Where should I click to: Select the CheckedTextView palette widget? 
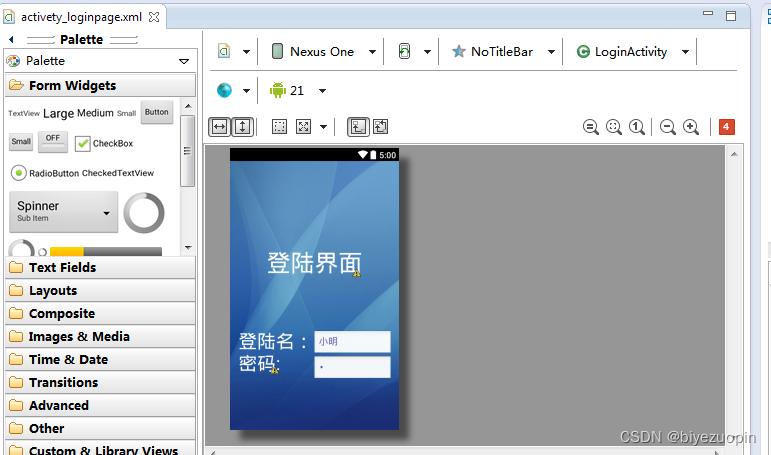pyautogui.click(x=118, y=173)
